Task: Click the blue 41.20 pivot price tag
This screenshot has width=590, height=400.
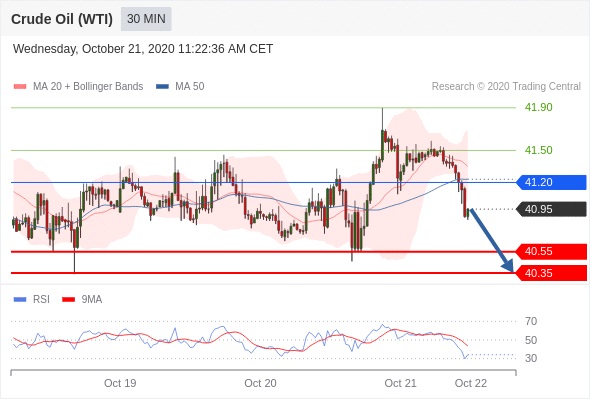Action: pos(551,182)
